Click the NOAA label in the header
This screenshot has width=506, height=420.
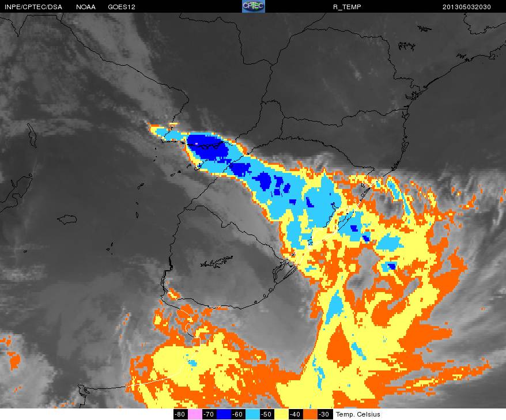pyautogui.click(x=86, y=7)
